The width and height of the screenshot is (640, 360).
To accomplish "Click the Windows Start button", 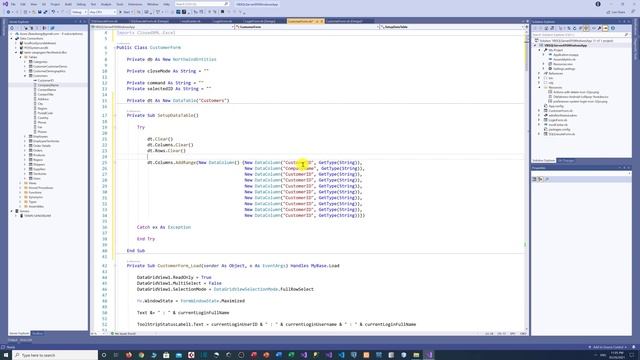I will 6,355.
